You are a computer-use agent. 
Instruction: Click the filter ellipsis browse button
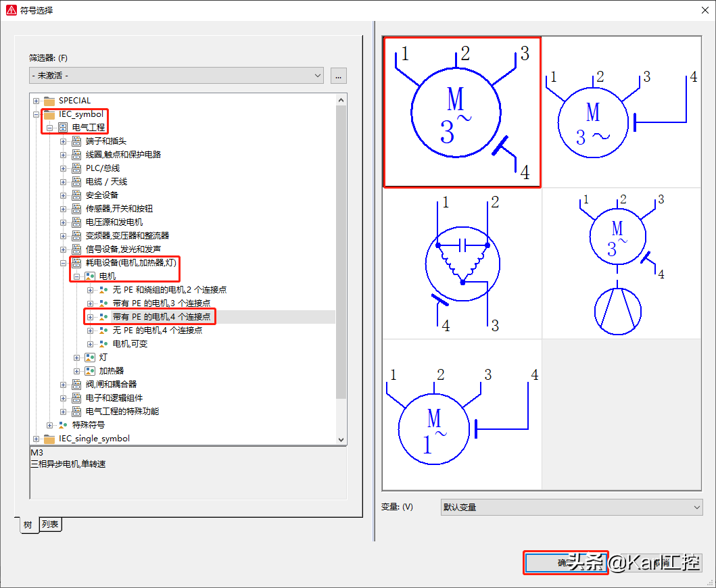pyautogui.click(x=339, y=76)
